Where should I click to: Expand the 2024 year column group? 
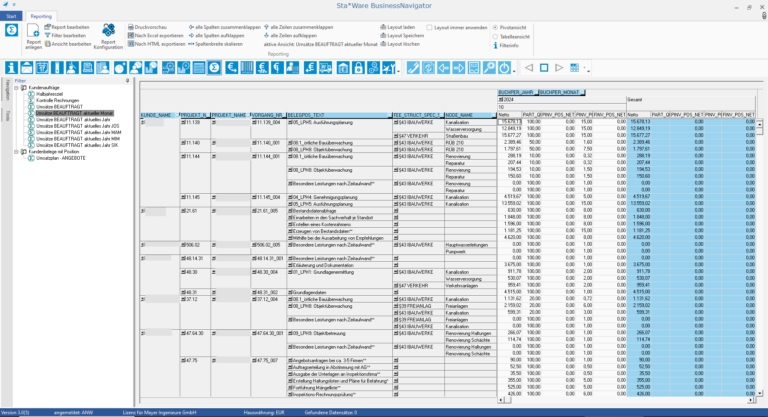click(x=501, y=99)
